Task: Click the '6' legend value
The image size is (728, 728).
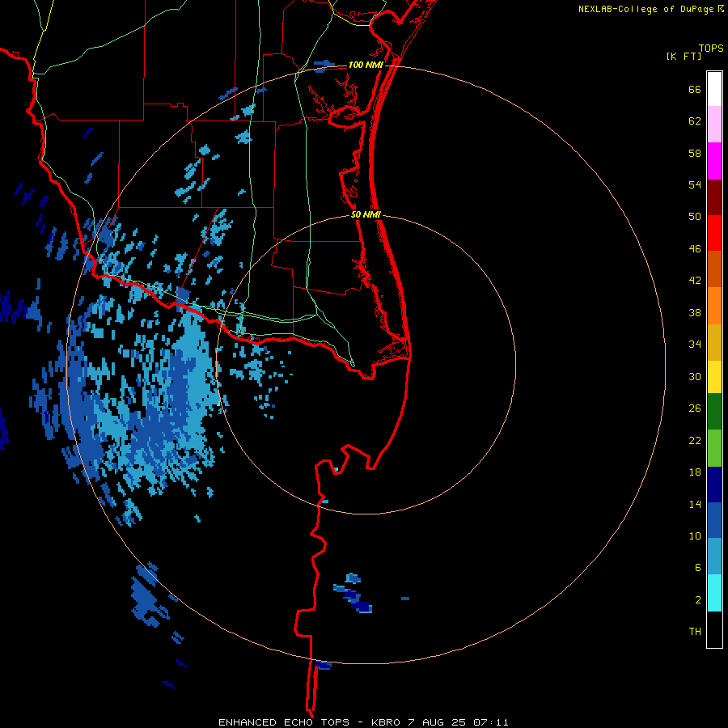Action: [x=698, y=568]
